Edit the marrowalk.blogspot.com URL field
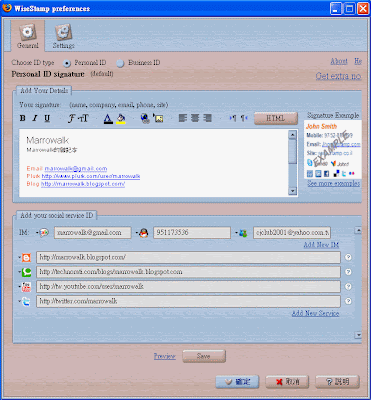The height and width of the screenshot is (400, 371). tap(188, 257)
